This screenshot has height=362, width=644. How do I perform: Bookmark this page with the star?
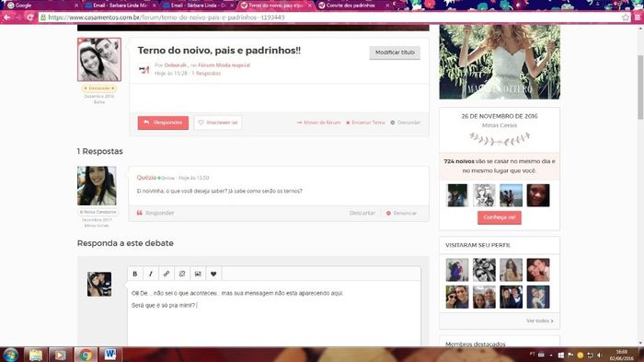click(x=625, y=18)
